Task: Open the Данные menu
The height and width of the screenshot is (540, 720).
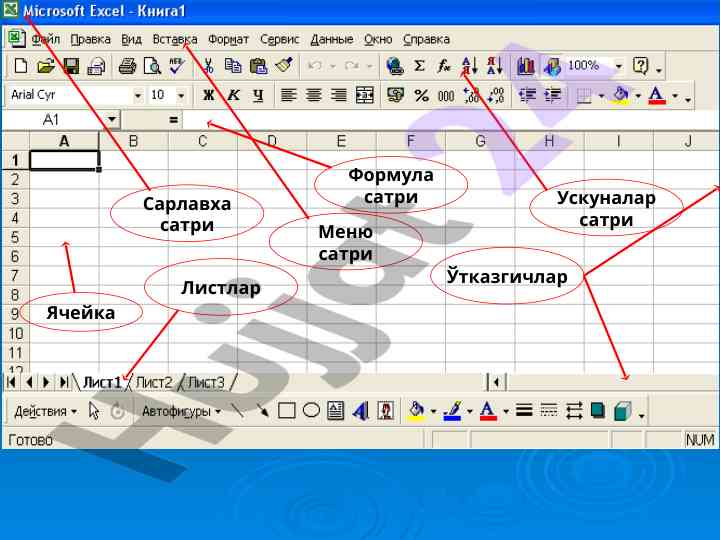Action: point(332,39)
